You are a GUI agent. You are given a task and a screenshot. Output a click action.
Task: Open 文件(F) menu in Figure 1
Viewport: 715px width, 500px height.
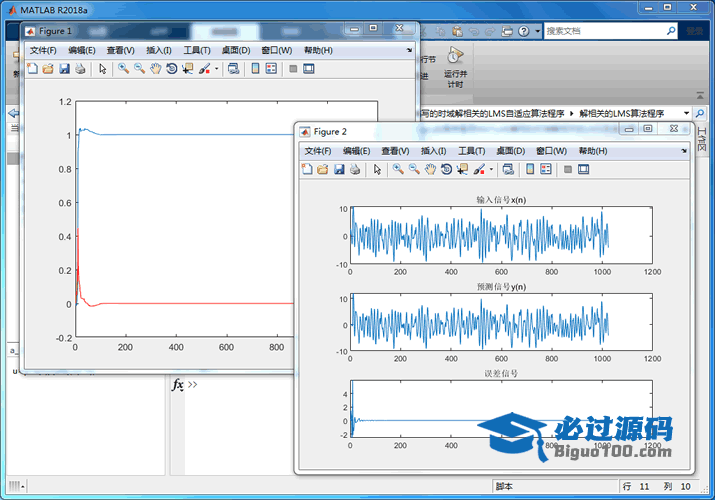tap(43, 51)
